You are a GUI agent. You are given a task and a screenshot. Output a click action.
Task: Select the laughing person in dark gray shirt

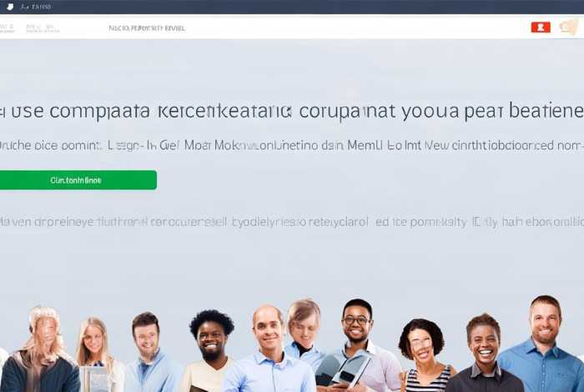pyautogui.click(x=483, y=353)
